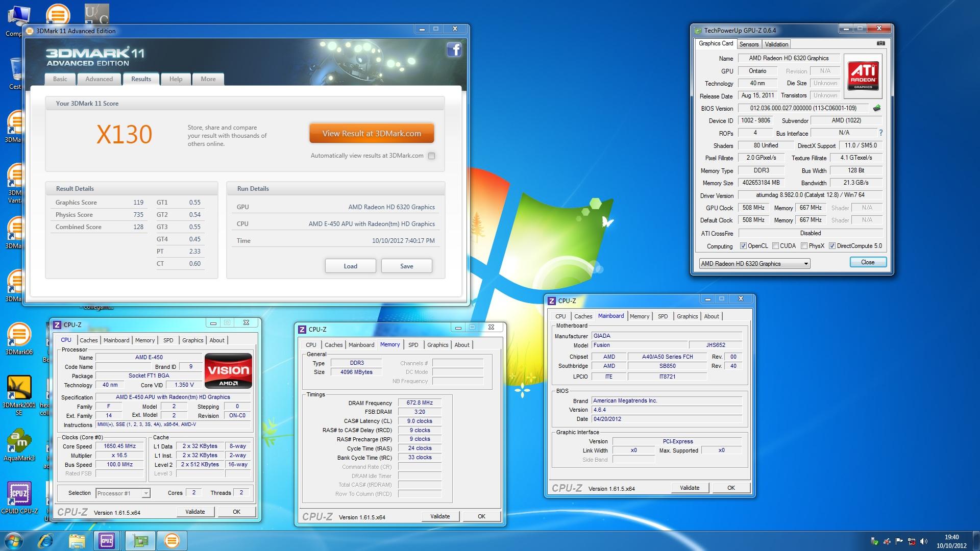The image size is (980, 551).
Task: Click the GPU-Z Name field
Action: coord(789,58)
